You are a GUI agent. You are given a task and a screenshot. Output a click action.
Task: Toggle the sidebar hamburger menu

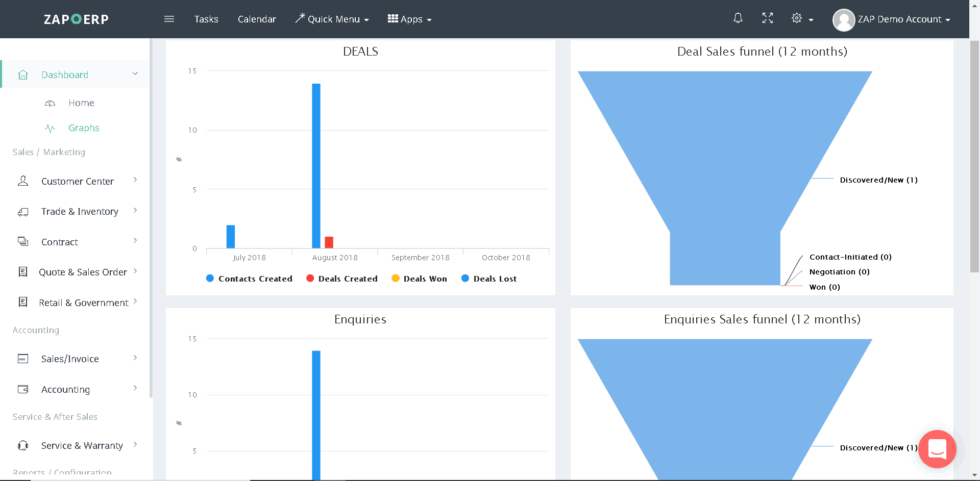pos(169,19)
